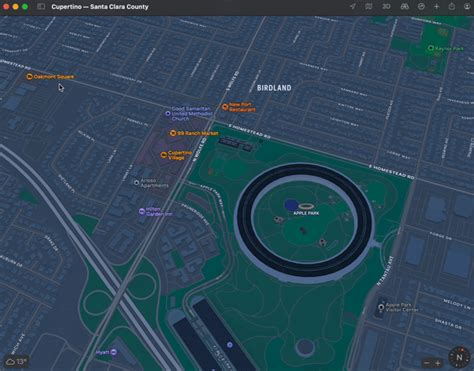
Task: Click the zoom out minus button
Action: (427, 363)
